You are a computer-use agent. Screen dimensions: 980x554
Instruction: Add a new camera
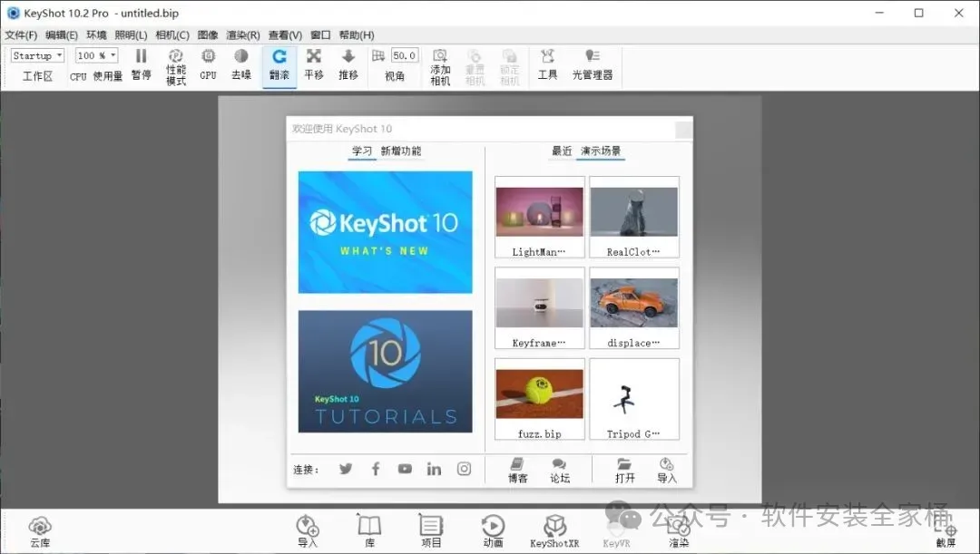(x=440, y=67)
